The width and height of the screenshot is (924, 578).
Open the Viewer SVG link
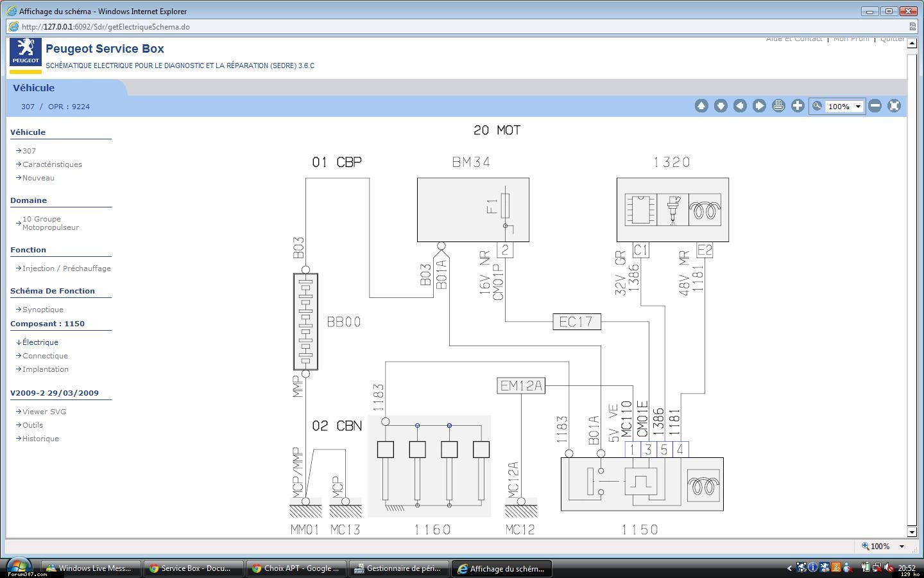coord(44,412)
